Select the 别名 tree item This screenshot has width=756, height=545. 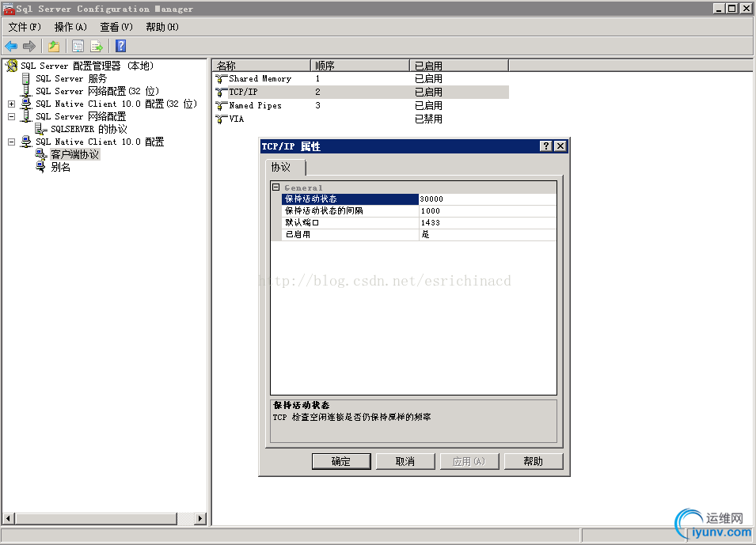click(61, 167)
